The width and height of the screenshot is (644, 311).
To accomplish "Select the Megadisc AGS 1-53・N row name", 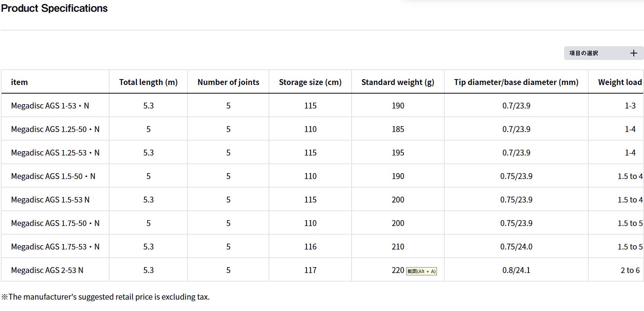I will tap(50, 106).
